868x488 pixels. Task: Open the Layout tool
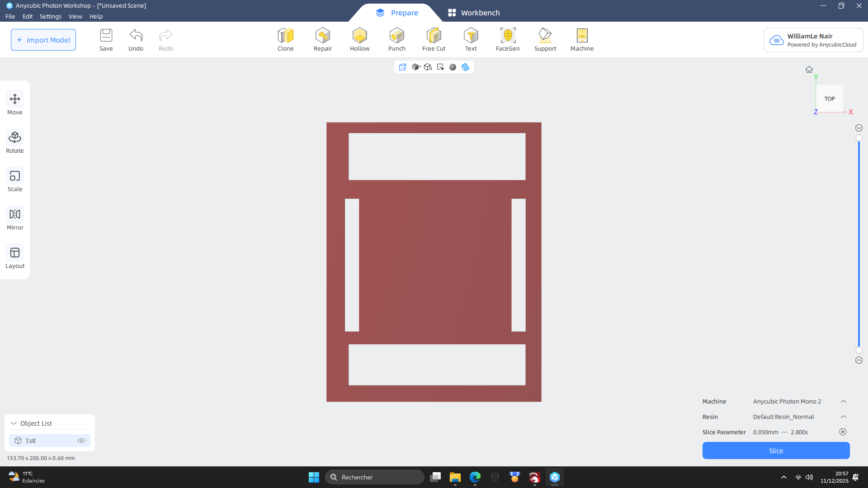click(15, 257)
